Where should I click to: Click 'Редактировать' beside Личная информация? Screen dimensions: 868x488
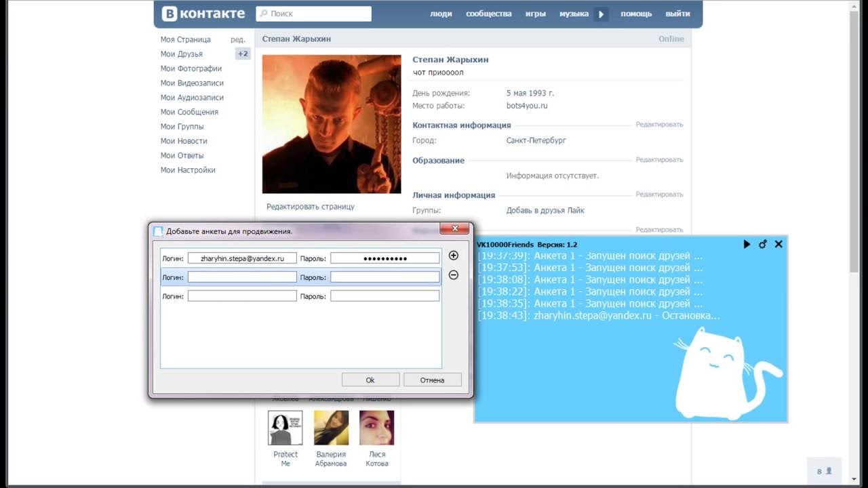coord(659,195)
